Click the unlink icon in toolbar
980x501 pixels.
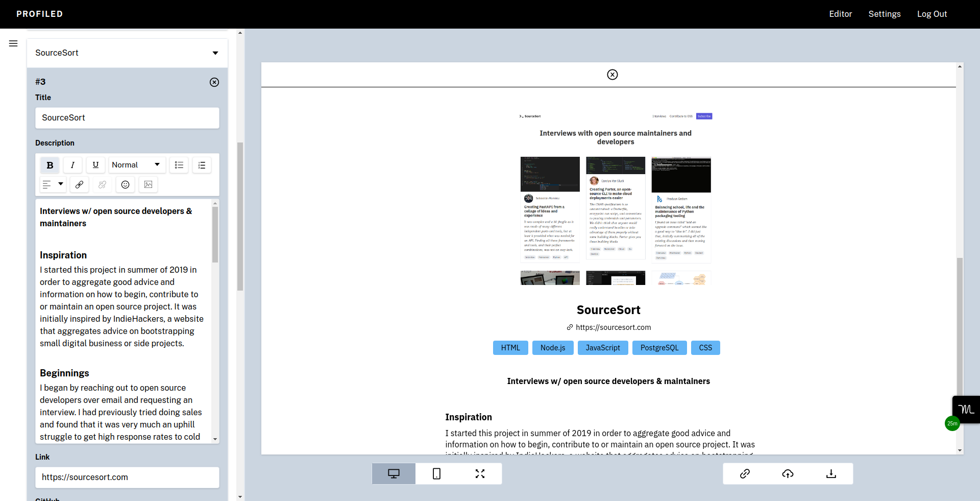tap(102, 184)
